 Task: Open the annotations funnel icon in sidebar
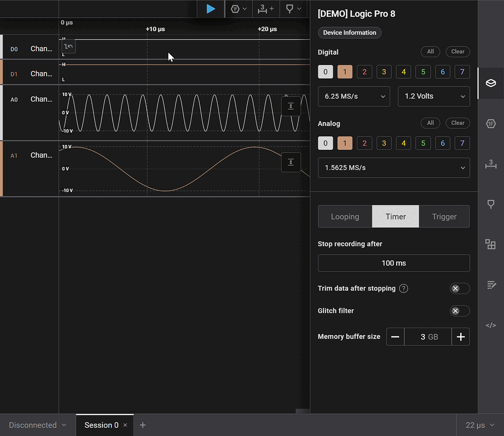(490, 204)
